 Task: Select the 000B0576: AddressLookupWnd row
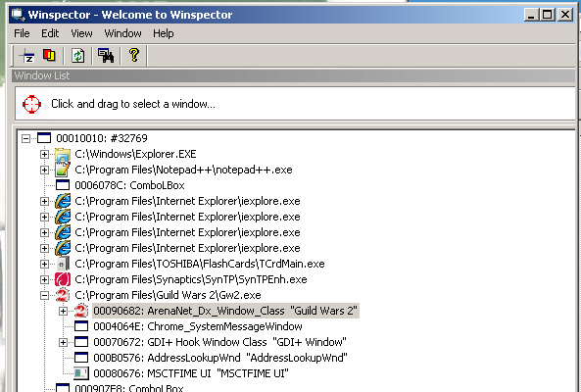click(x=220, y=358)
